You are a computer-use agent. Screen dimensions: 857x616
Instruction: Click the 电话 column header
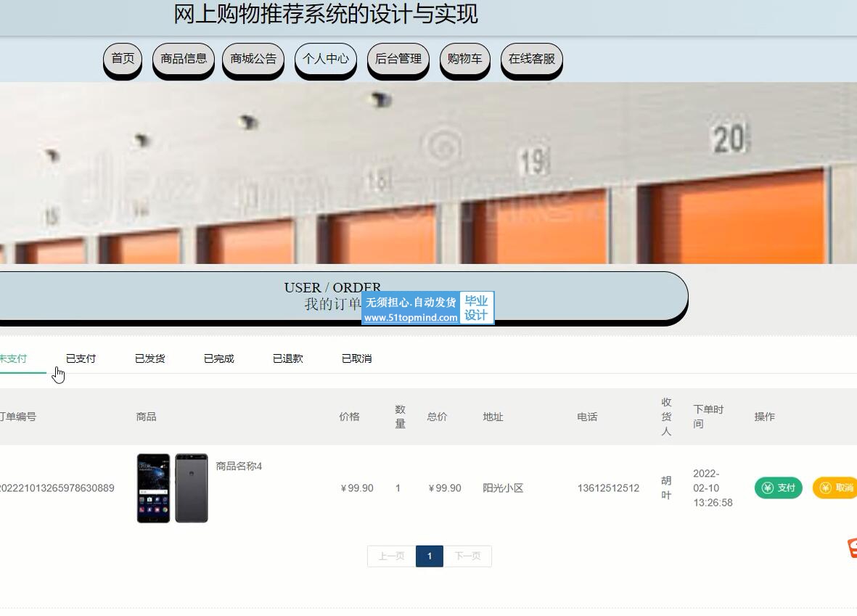click(588, 416)
